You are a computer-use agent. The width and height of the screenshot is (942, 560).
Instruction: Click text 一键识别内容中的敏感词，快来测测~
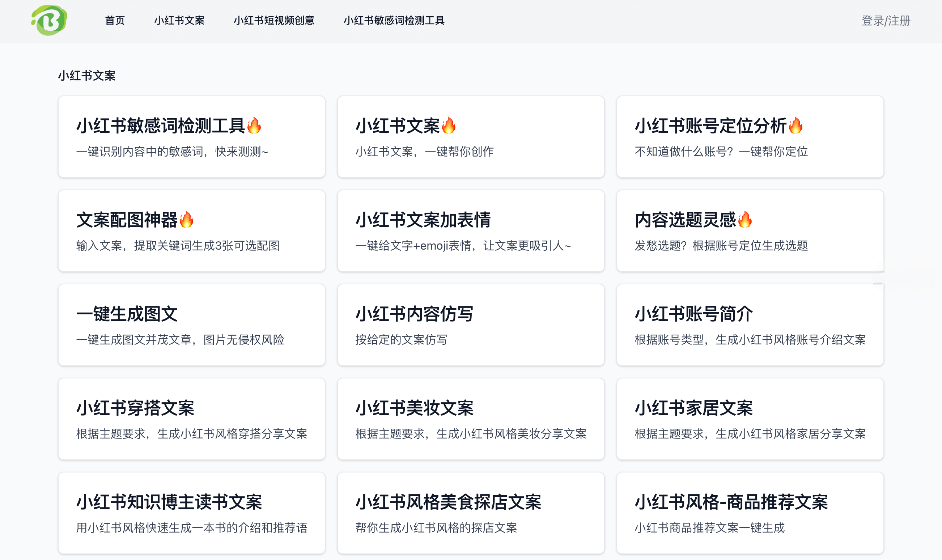point(172,151)
